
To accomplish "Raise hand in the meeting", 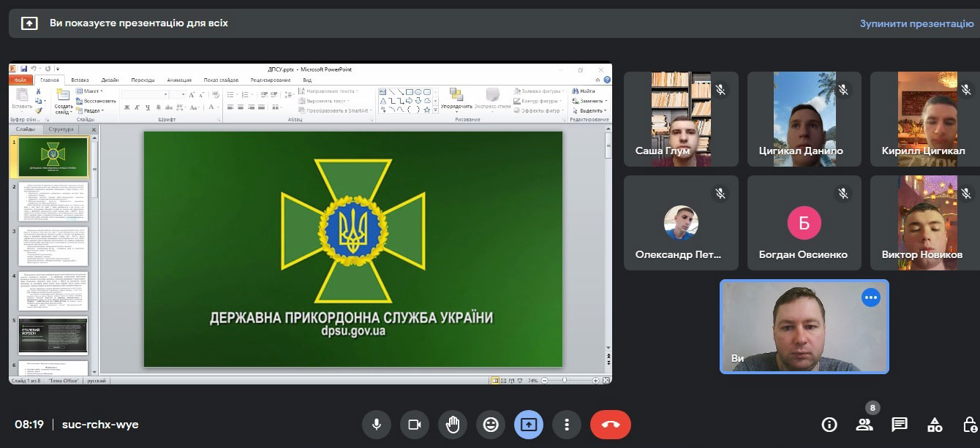I will click(x=453, y=424).
